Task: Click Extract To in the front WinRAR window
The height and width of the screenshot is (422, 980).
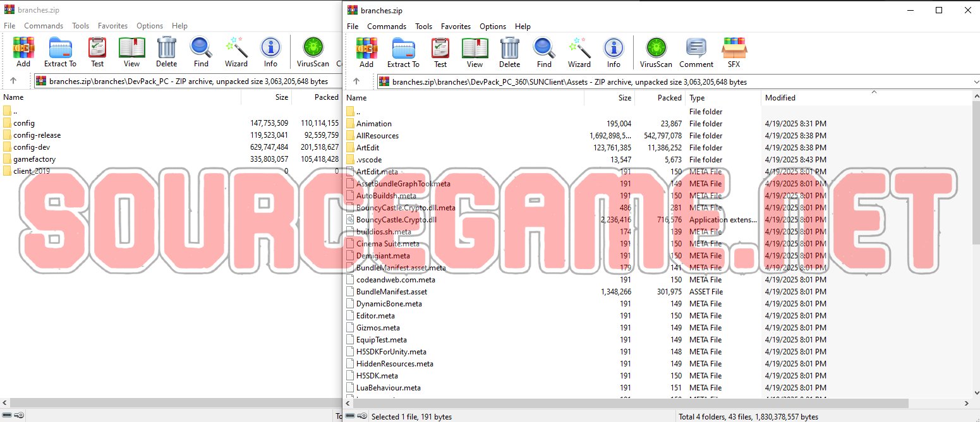Action: [403, 52]
